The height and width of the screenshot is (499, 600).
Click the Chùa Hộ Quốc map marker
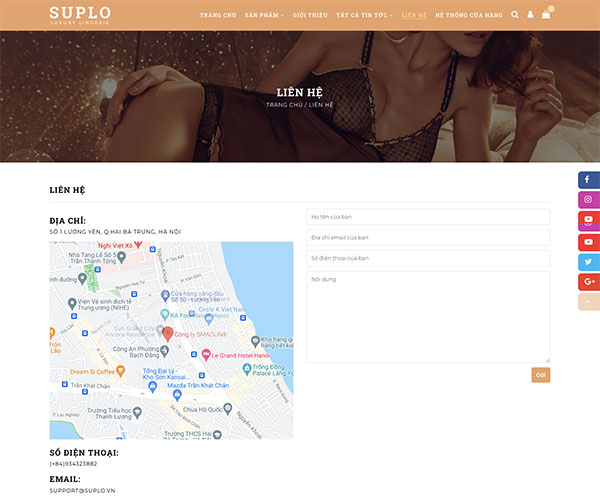tap(228, 409)
